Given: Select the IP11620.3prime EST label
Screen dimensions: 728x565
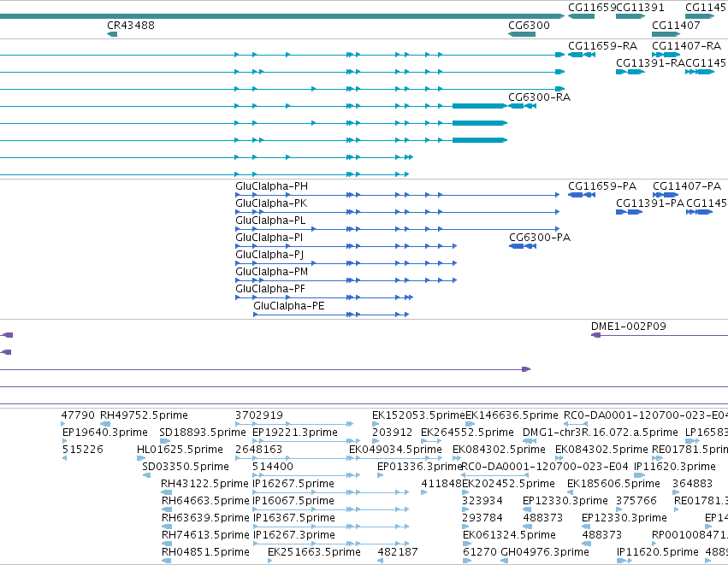Looking at the screenshot, I should [675, 467].
